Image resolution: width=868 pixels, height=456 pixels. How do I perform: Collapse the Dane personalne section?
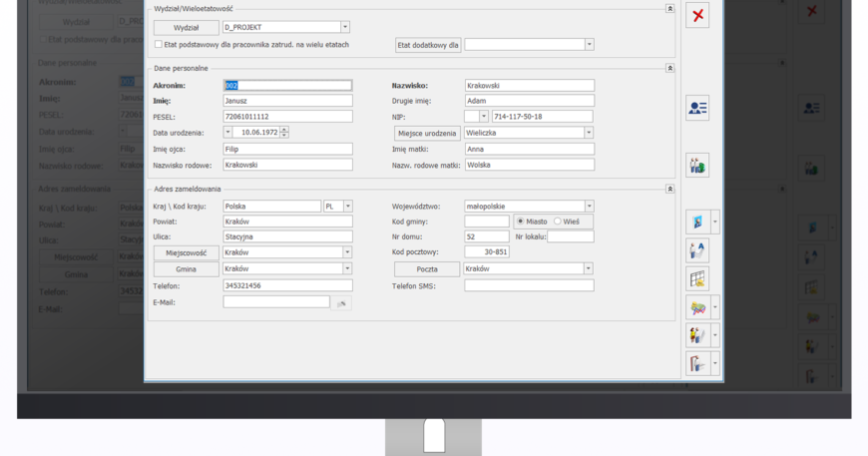coord(669,69)
